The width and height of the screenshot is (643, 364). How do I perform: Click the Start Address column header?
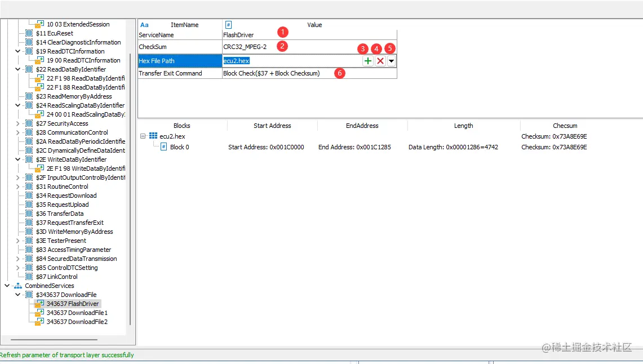272,126
